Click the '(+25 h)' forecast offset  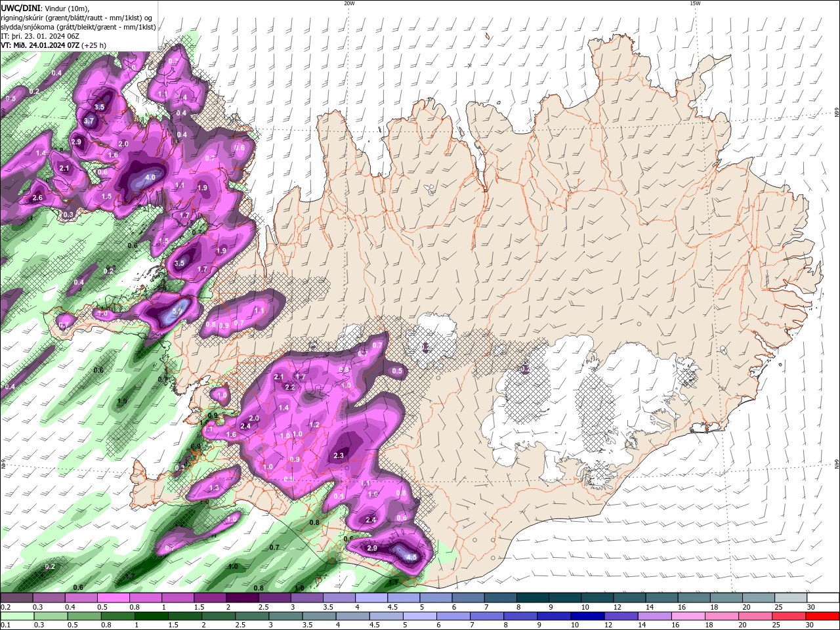[x=94, y=45]
